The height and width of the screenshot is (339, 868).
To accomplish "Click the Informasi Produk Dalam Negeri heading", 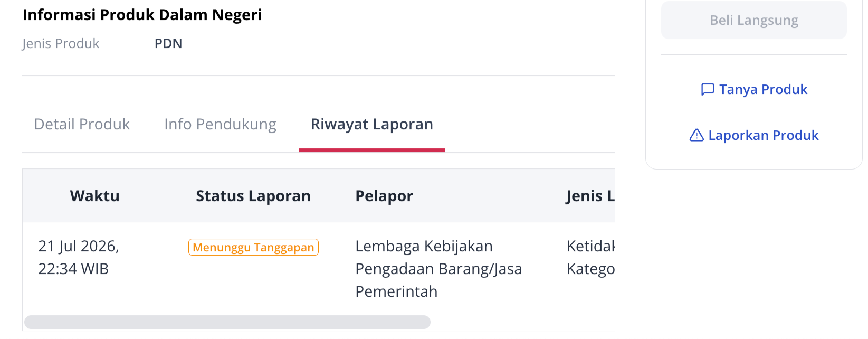I will click(x=142, y=15).
